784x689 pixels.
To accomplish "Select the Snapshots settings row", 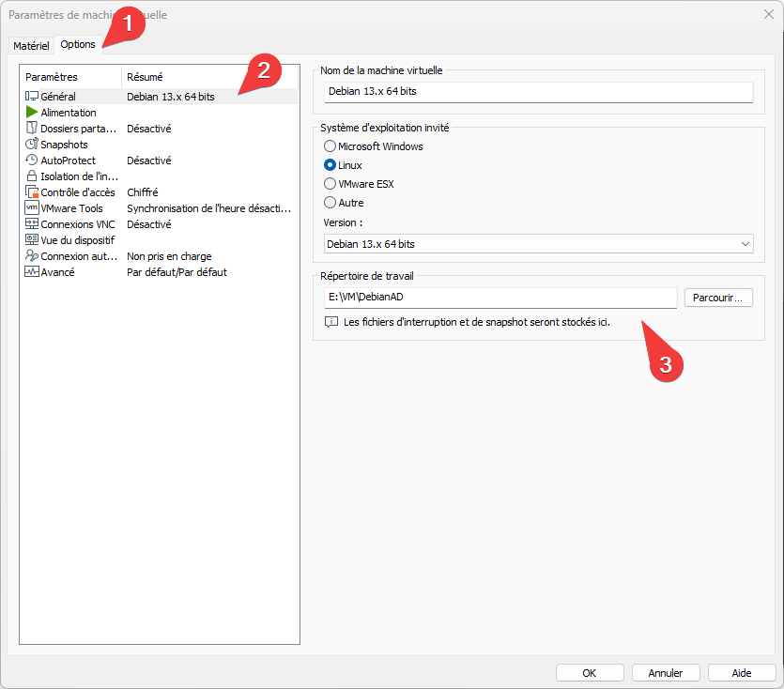I will coord(160,145).
